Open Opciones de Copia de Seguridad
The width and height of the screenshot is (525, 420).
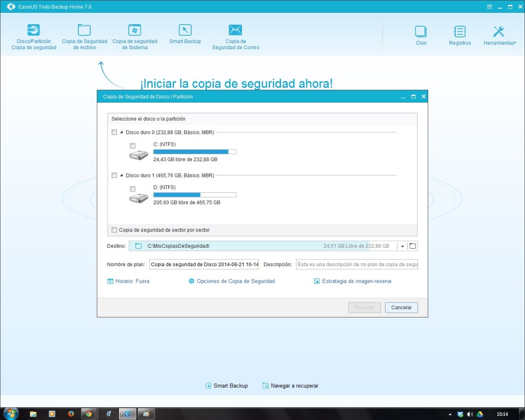pyautogui.click(x=232, y=281)
